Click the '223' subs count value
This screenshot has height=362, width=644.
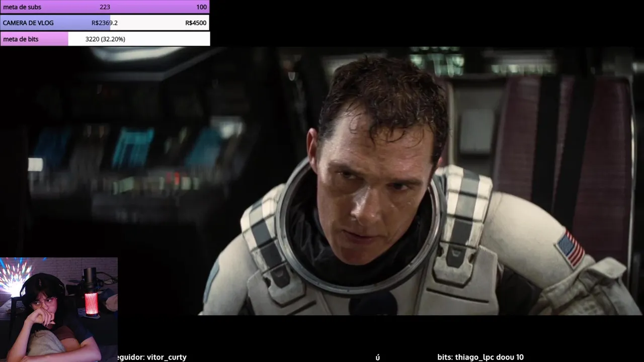(x=105, y=7)
